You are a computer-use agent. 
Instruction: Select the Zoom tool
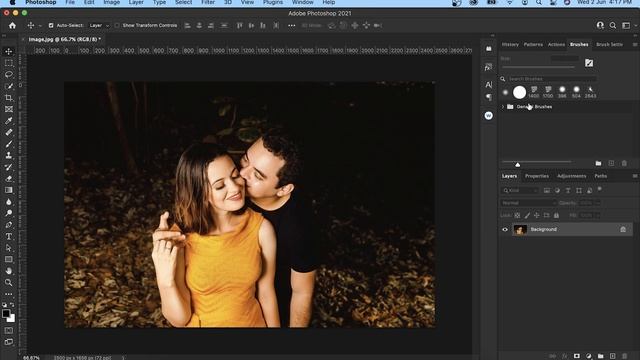pyautogui.click(x=9, y=282)
